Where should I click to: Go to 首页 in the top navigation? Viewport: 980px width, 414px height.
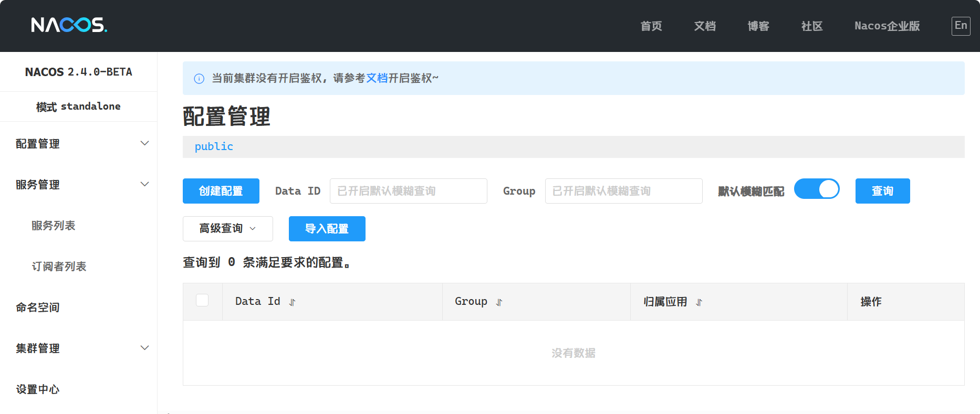pos(651,26)
